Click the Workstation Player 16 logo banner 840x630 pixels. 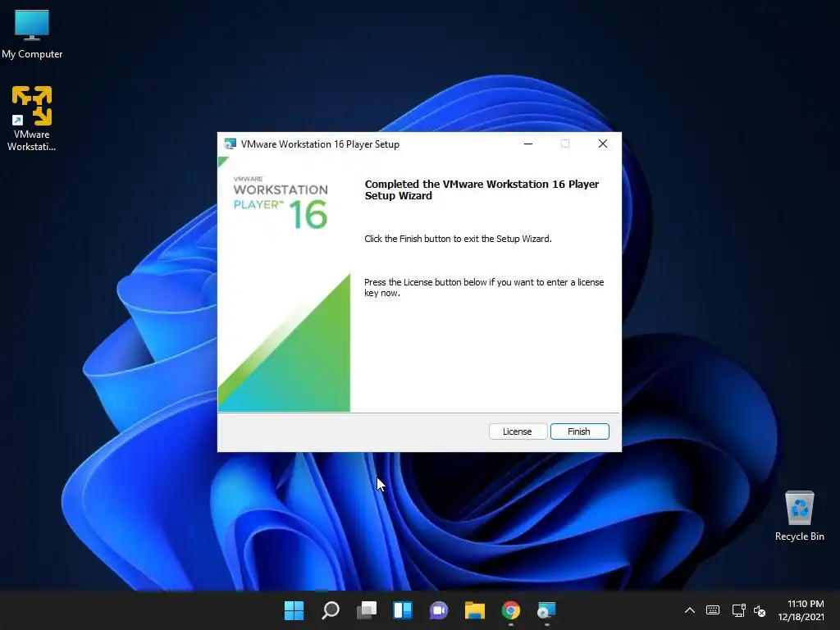[281, 203]
